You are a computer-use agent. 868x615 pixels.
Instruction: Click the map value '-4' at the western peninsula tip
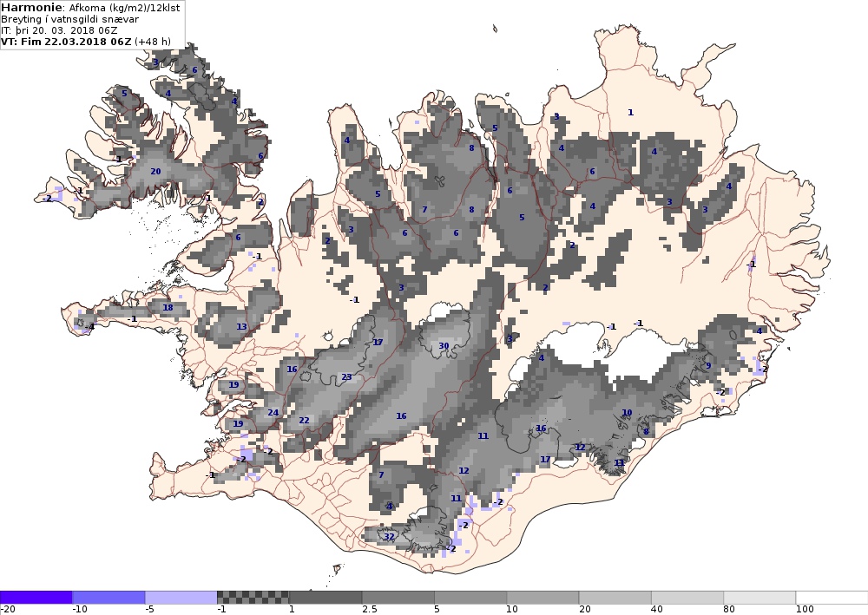click(89, 327)
